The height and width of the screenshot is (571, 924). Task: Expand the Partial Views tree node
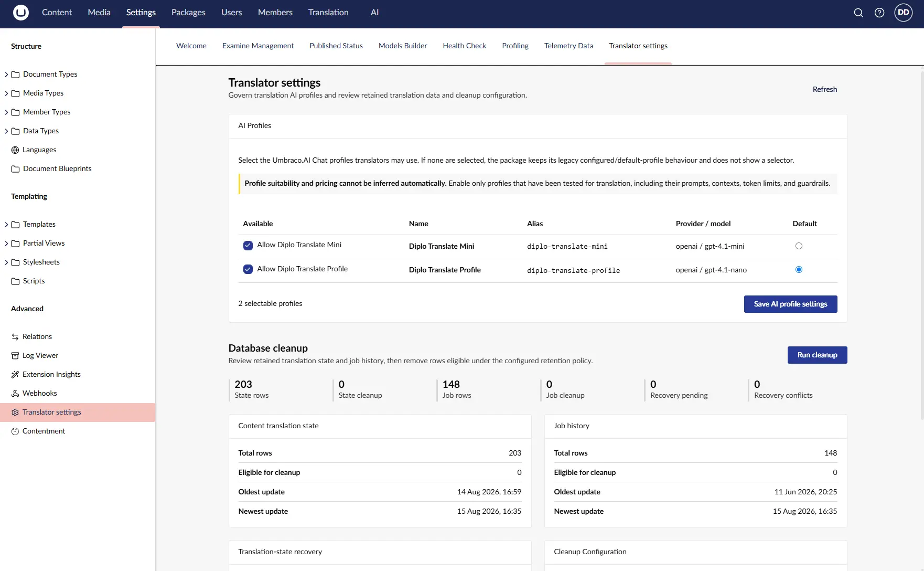tap(6, 244)
